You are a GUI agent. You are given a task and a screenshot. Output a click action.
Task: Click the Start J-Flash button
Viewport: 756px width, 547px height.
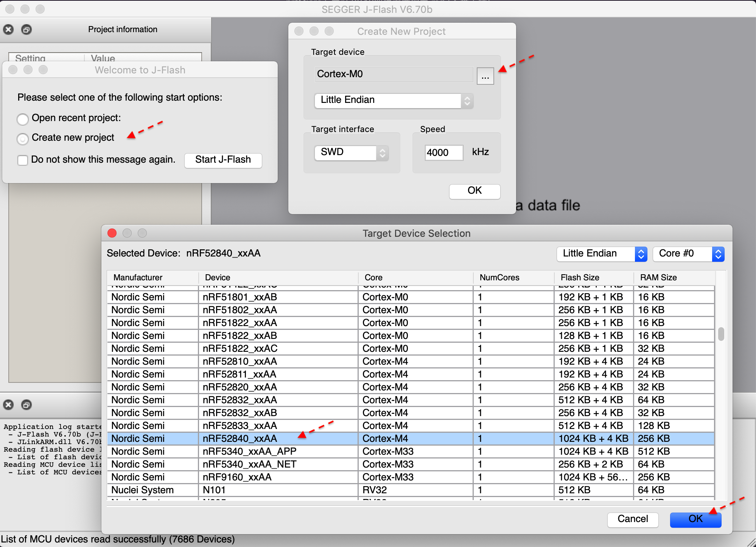click(223, 160)
